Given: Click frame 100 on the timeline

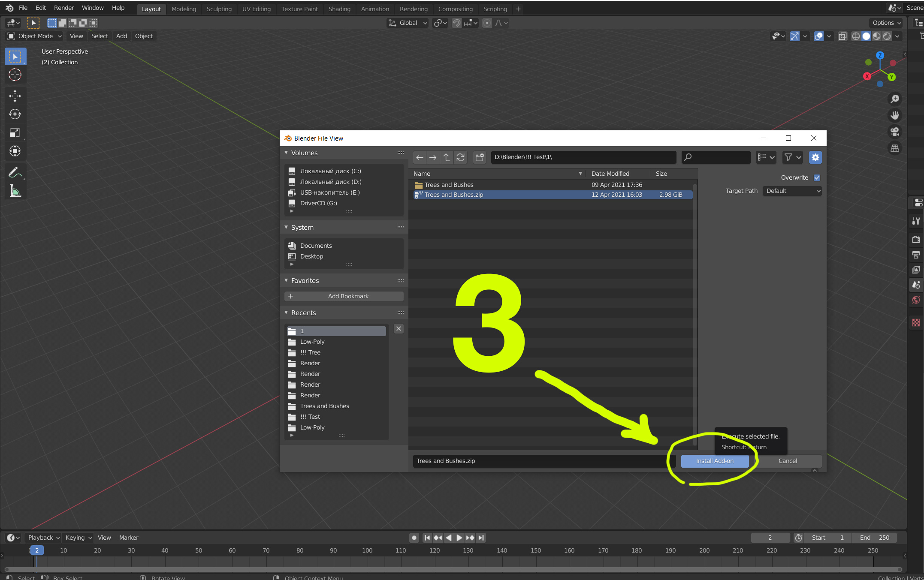Looking at the screenshot, I should tap(367, 550).
